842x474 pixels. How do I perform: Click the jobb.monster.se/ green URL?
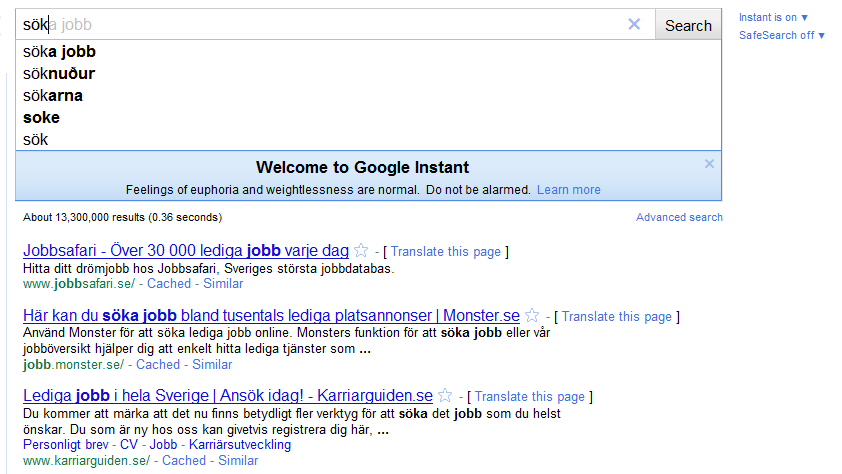(74, 364)
